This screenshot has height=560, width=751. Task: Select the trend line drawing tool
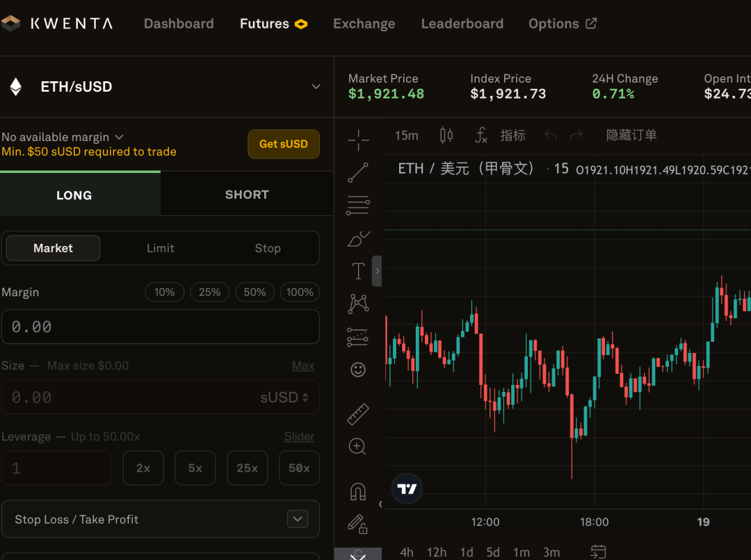[358, 172]
